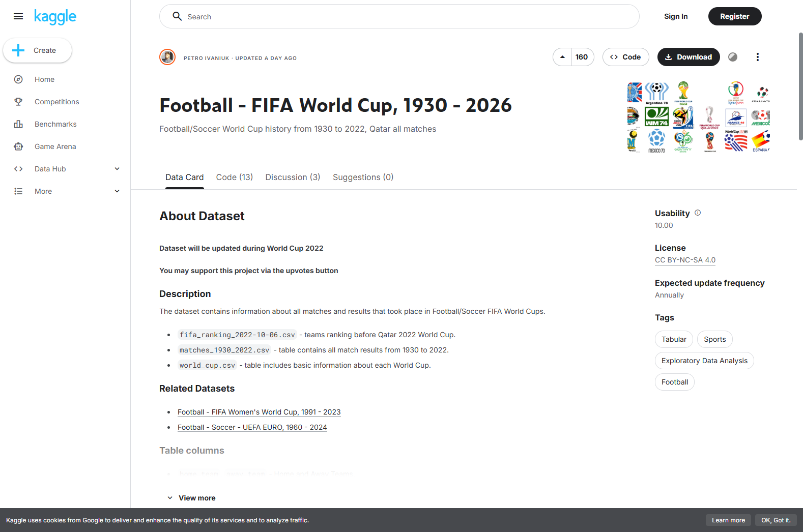Click the Kaggle logo
This screenshot has width=803, height=532.
55,17
